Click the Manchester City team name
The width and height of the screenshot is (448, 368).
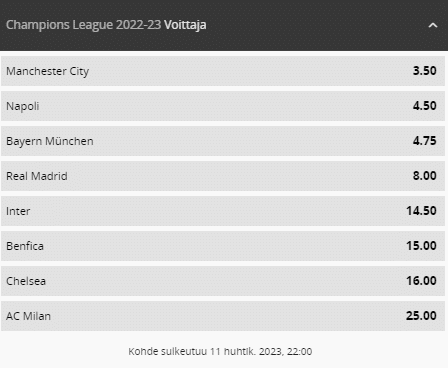coord(48,71)
